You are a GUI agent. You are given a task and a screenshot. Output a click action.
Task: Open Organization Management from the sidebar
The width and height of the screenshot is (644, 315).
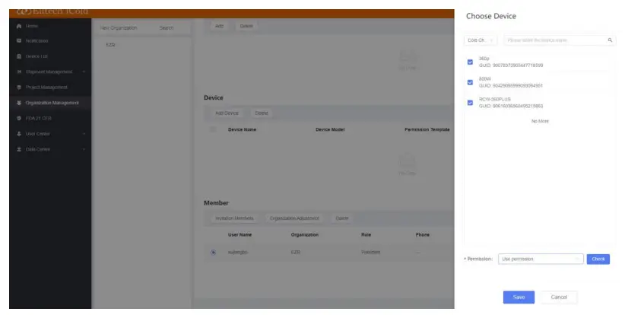pyautogui.click(x=52, y=103)
